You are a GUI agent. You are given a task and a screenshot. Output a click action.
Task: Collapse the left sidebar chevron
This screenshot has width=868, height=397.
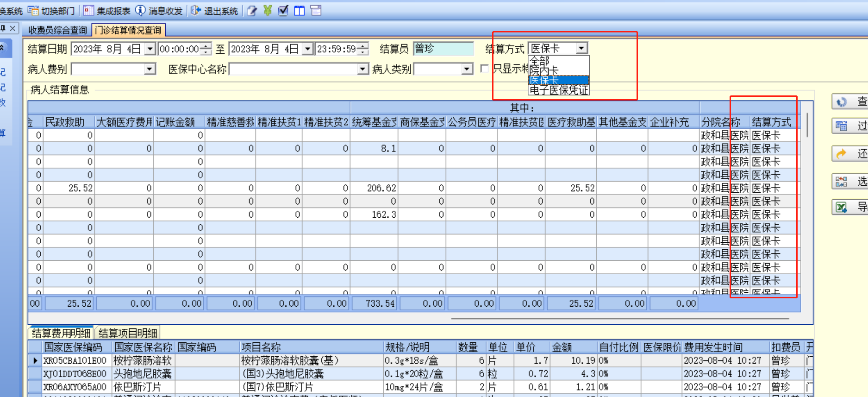point(2,48)
